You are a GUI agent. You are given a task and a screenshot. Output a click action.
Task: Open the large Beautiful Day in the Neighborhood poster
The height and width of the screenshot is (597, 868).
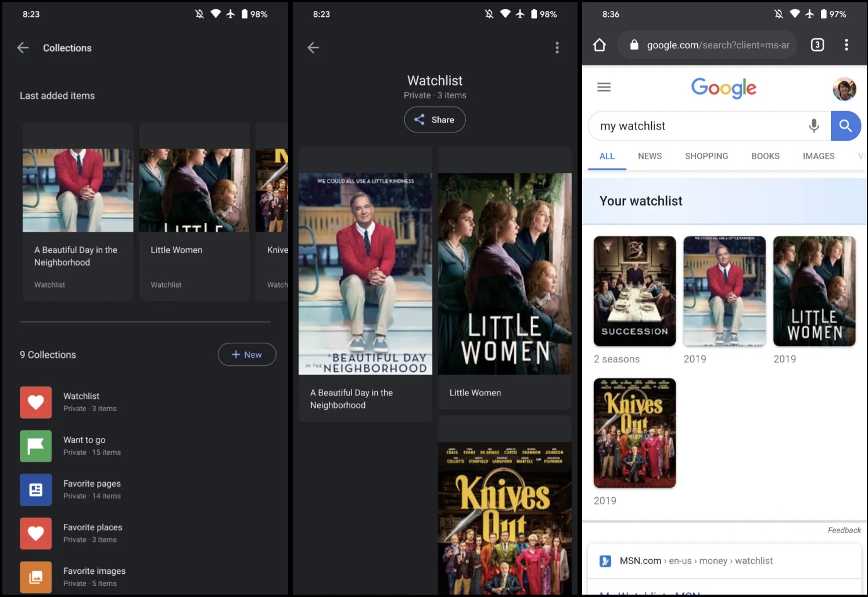[x=365, y=274]
